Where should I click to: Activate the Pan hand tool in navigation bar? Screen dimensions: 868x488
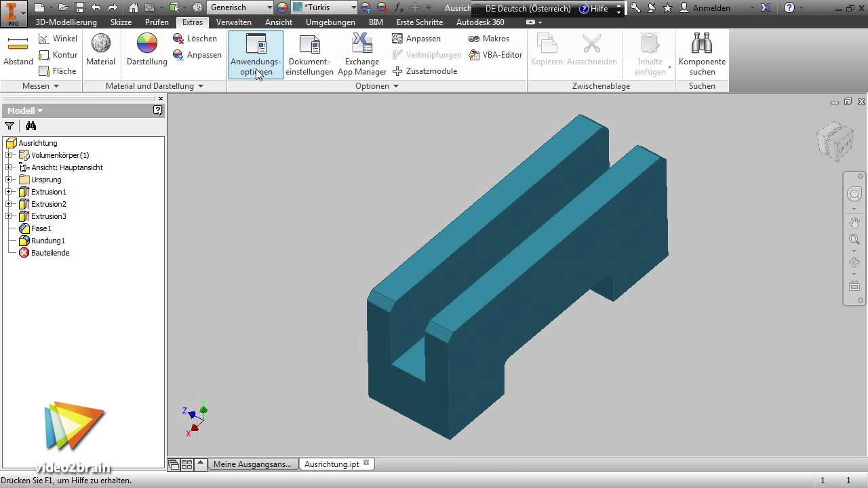tap(854, 222)
